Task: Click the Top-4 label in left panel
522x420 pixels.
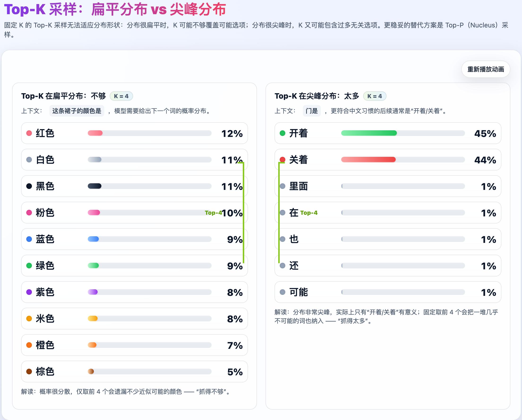Action: [214, 213]
